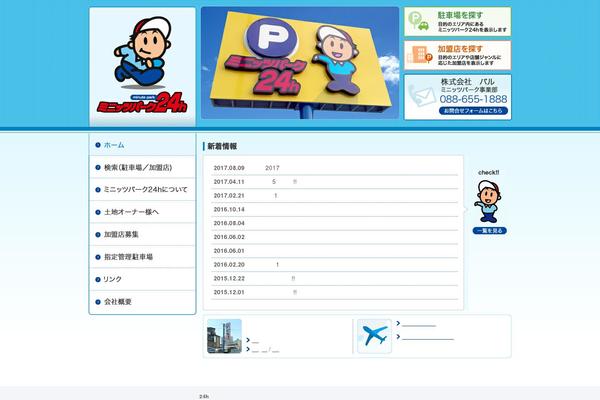Click the 新着情報 section heading
600x400 pixels.
pyautogui.click(x=222, y=146)
